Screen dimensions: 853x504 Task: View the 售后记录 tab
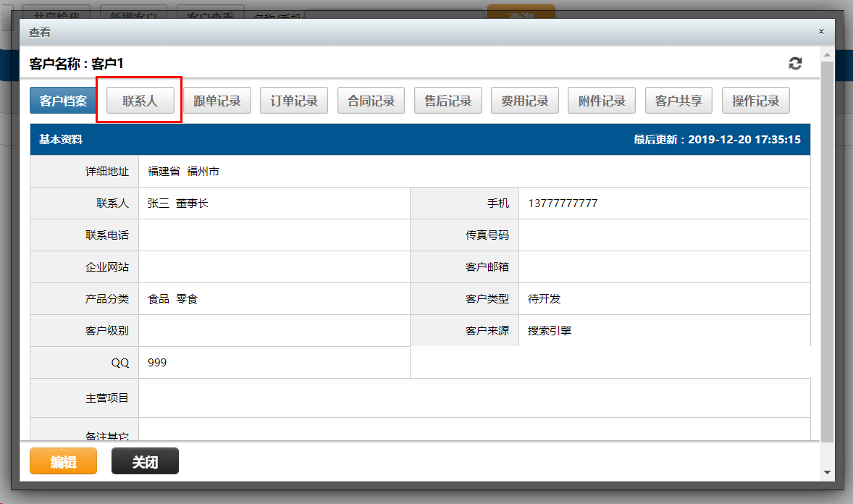tap(447, 101)
